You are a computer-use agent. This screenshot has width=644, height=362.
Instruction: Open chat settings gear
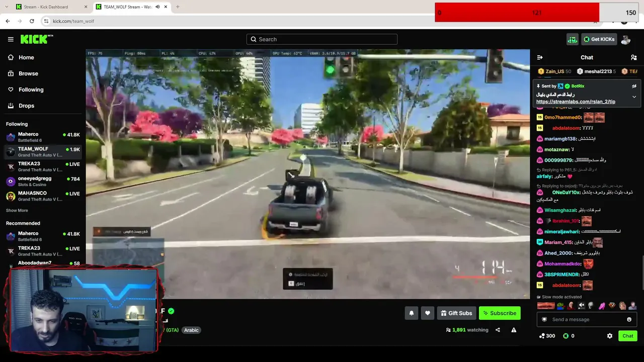click(610, 336)
